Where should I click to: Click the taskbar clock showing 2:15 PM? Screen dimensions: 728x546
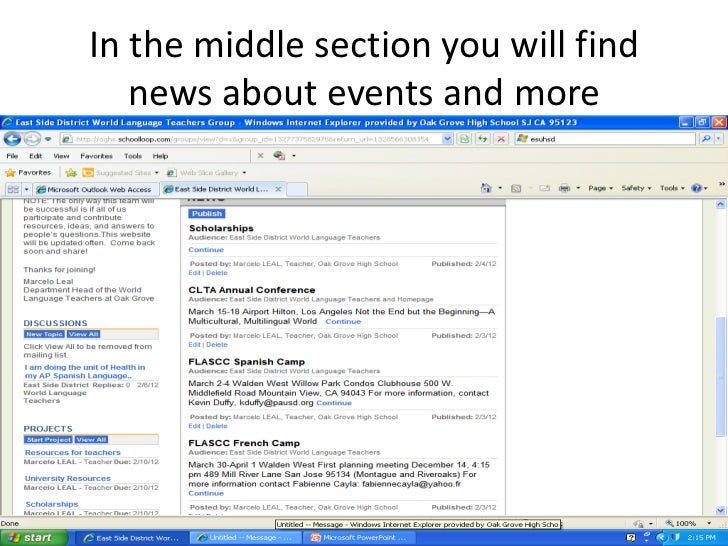[701, 538]
